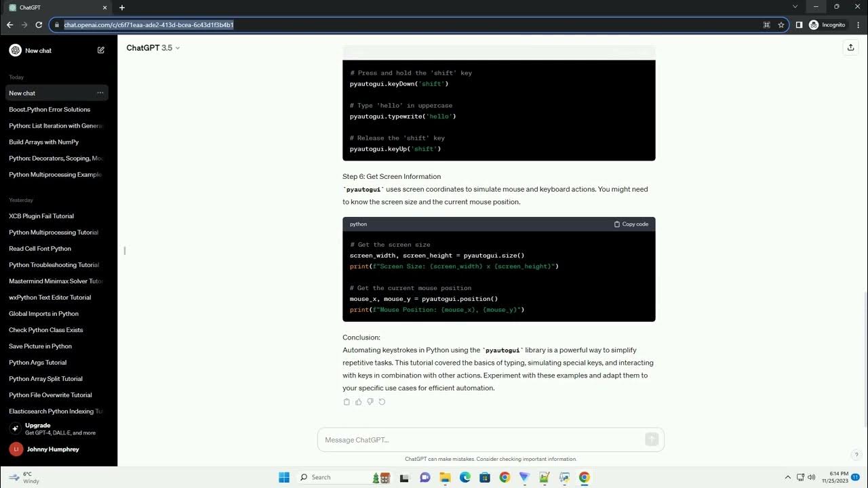Viewport: 868px width, 488px height.
Task: Bookmark this page with the star icon
Action: (781, 24)
